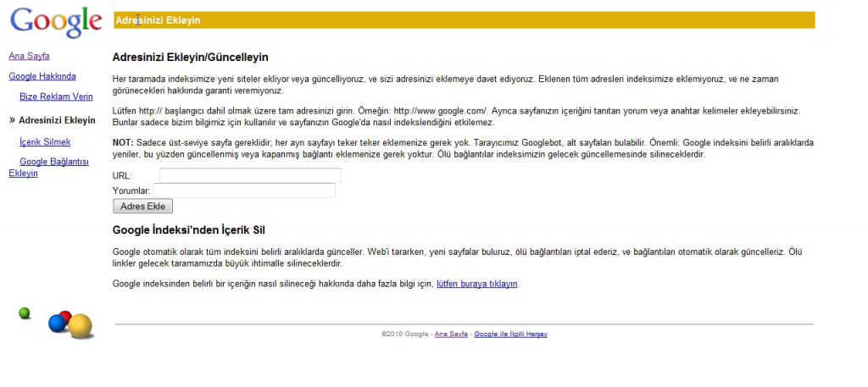Open 'Google ile İlgili Herşey' footer link
The image size is (868, 387).
[x=510, y=334]
